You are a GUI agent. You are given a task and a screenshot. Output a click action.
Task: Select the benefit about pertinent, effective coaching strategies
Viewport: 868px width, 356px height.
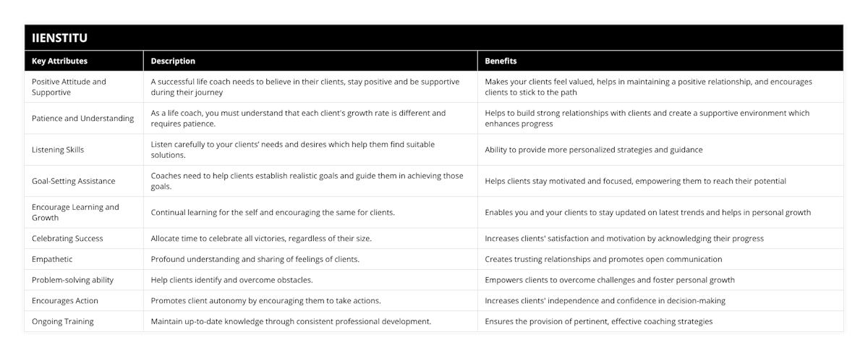point(598,321)
